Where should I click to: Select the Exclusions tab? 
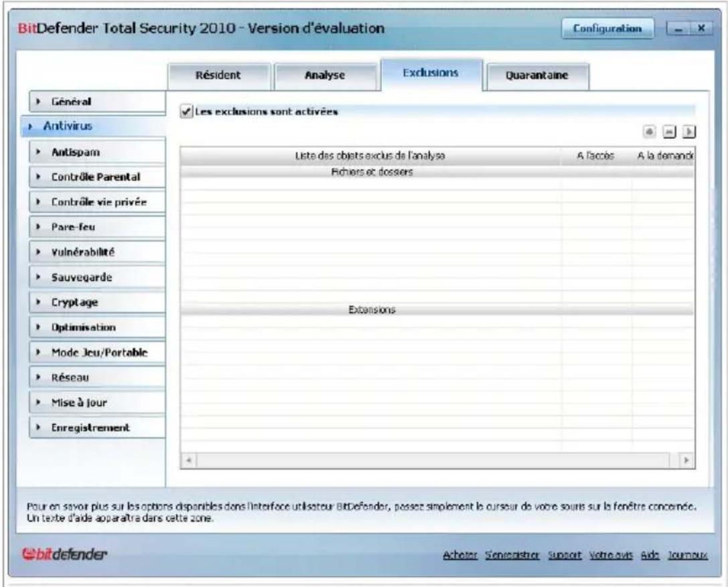pyautogui.click(x=431, y=74)
